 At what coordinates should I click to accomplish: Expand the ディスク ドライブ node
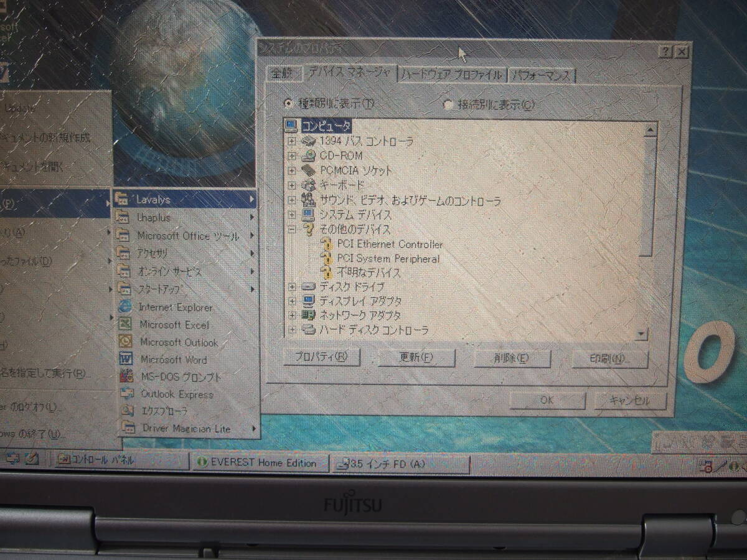coord(292,287)
